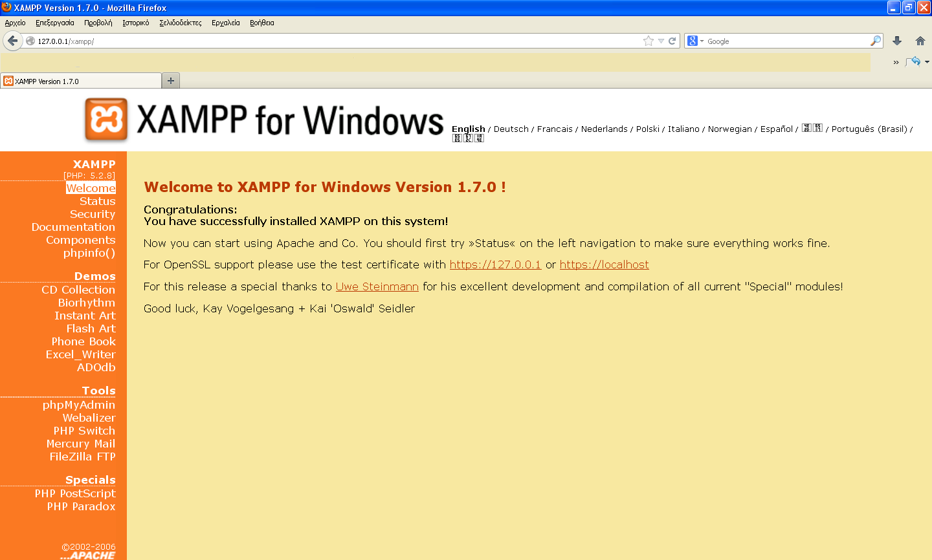Switch language to Italiano

pos(683,129)
